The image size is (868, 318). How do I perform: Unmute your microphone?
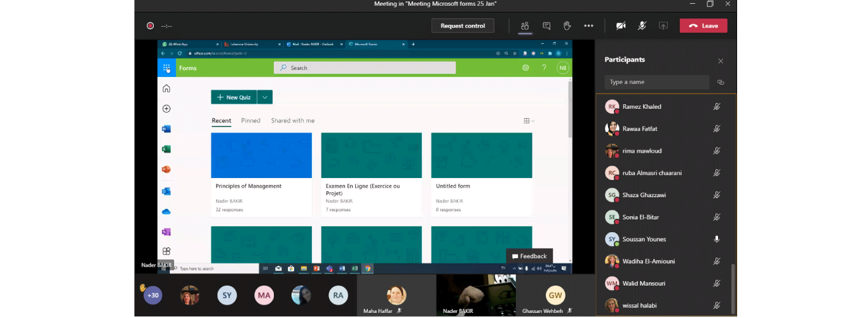[x=642, y=26]
